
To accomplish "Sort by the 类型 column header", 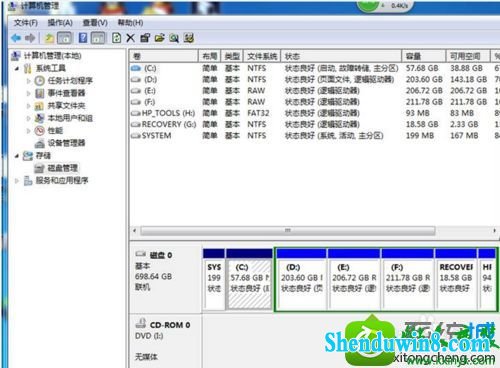I will coord(232,56).
